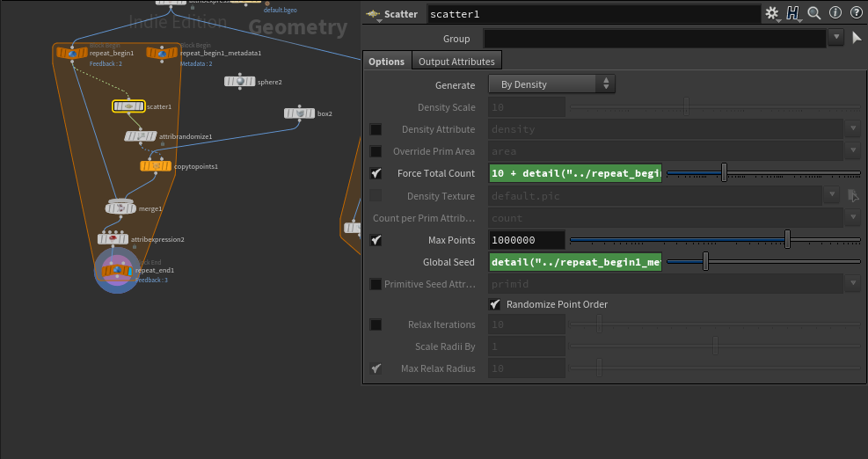
Task: Open Scatter node help question mark
Action: [856, 13]
